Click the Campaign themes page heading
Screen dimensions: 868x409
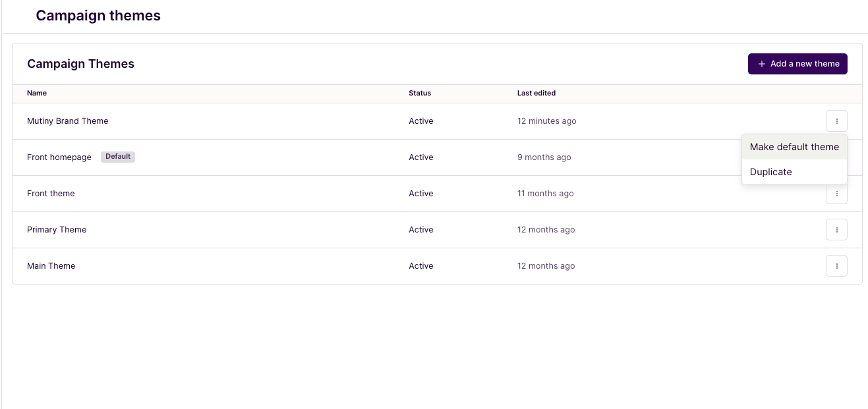(x=98, y=15)
